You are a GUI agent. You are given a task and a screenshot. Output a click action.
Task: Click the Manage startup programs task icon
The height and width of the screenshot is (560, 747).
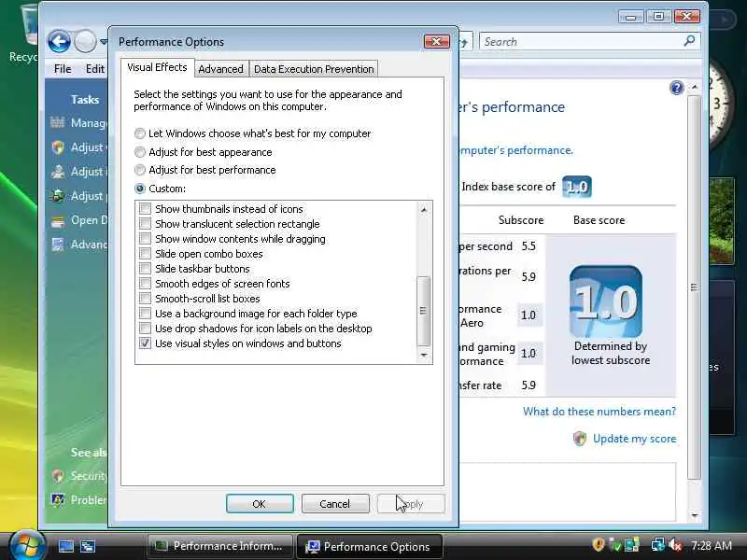point(57,122)
